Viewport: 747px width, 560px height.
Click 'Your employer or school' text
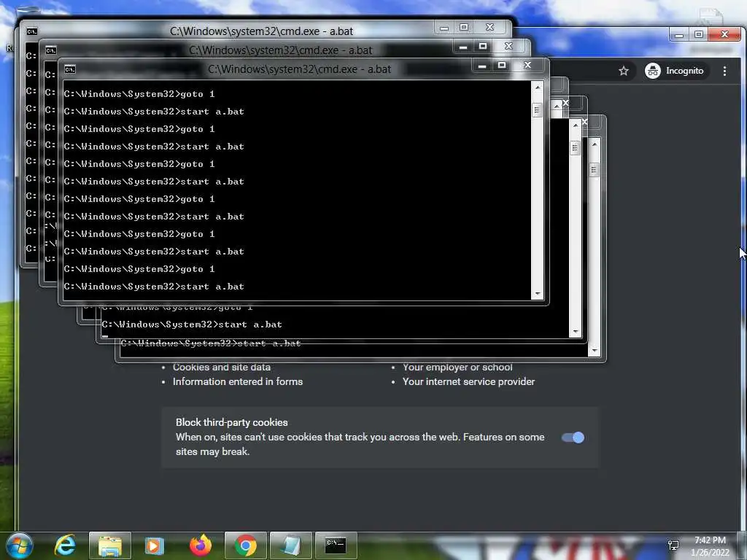(x=457, y=367)
